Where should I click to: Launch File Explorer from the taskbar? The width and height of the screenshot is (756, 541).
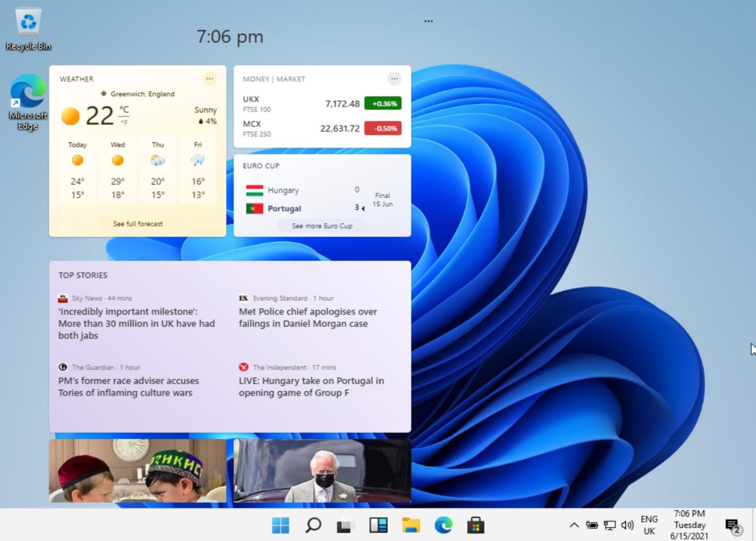(x=411, y=525)
